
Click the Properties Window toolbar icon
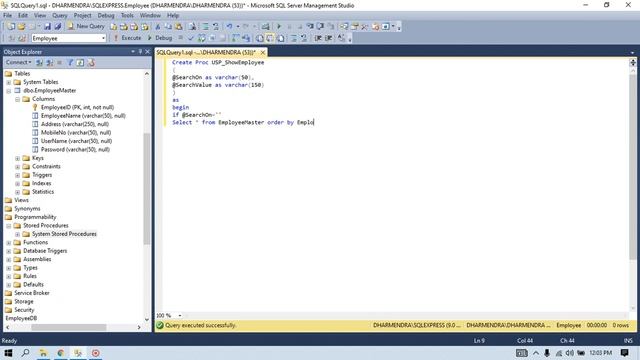point(354,27)
